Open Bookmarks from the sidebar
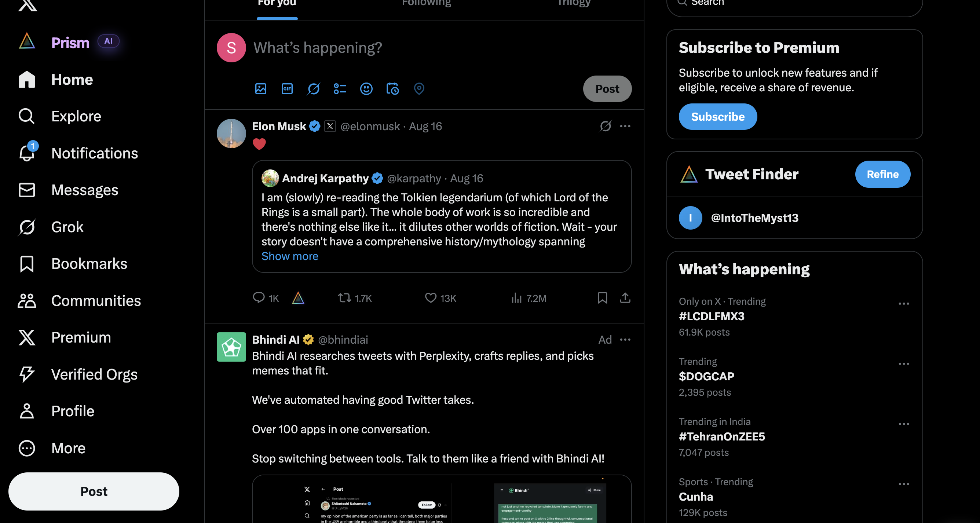 tap(73, 264)
